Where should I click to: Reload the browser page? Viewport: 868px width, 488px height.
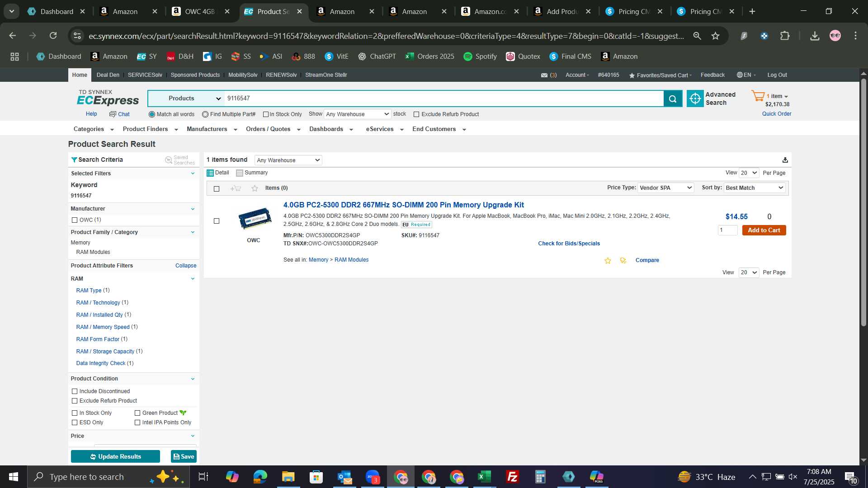pyautogui.click(x=53, y=36)
